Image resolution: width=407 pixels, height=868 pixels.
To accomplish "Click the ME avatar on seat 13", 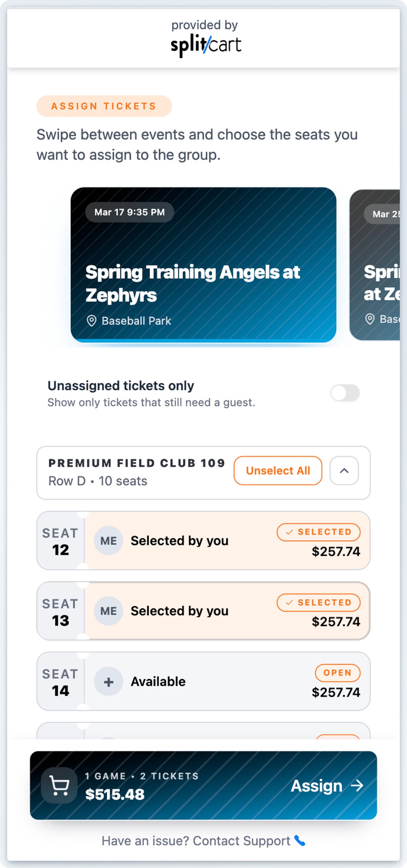I will click(x=108, y=611).
